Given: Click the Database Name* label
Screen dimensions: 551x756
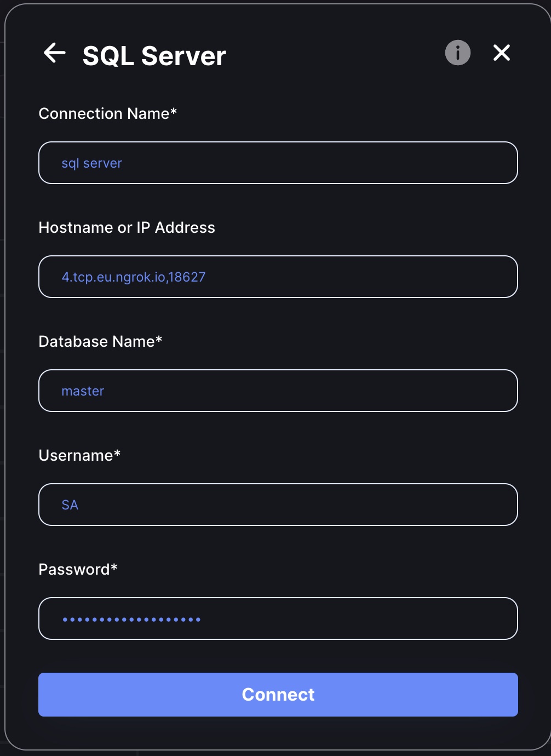Looking at the screenshot, I should coord(101,341).
